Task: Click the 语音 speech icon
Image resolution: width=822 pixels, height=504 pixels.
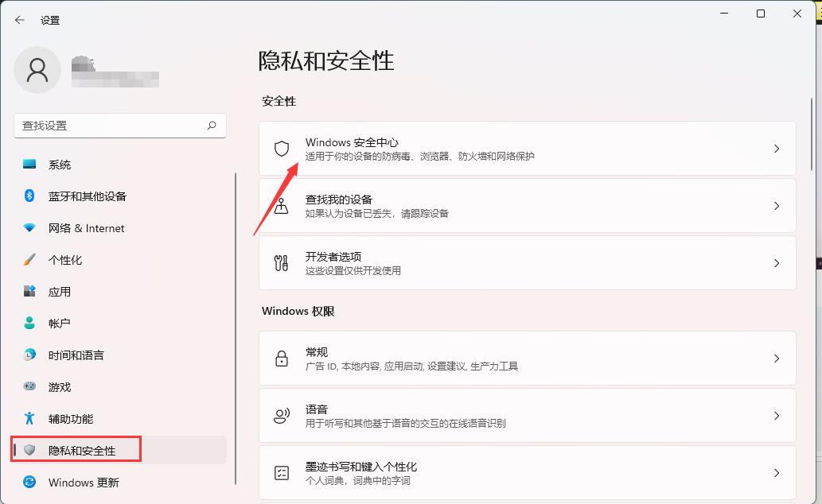Action: 282,416
